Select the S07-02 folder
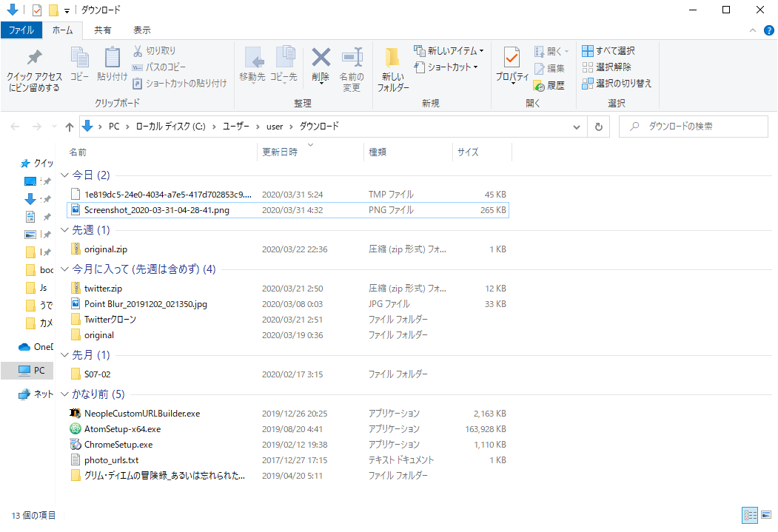 pyautogui.click(x=288, y=374)
